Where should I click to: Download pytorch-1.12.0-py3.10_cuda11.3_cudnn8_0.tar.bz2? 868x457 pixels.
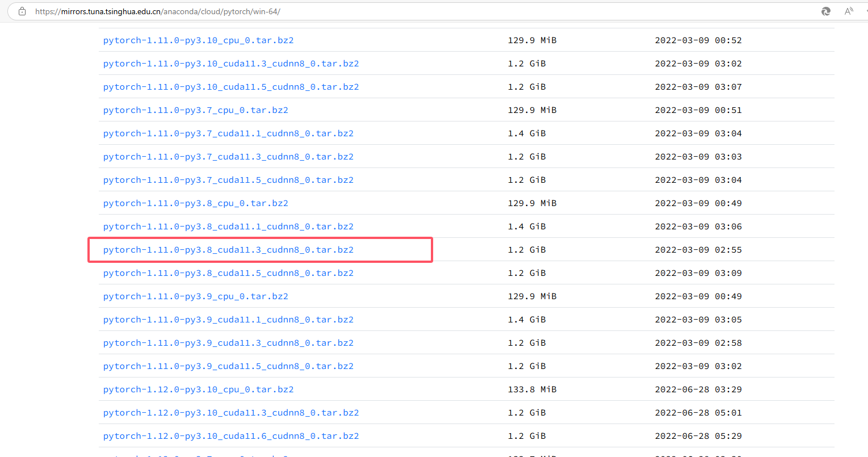point(231,413)
